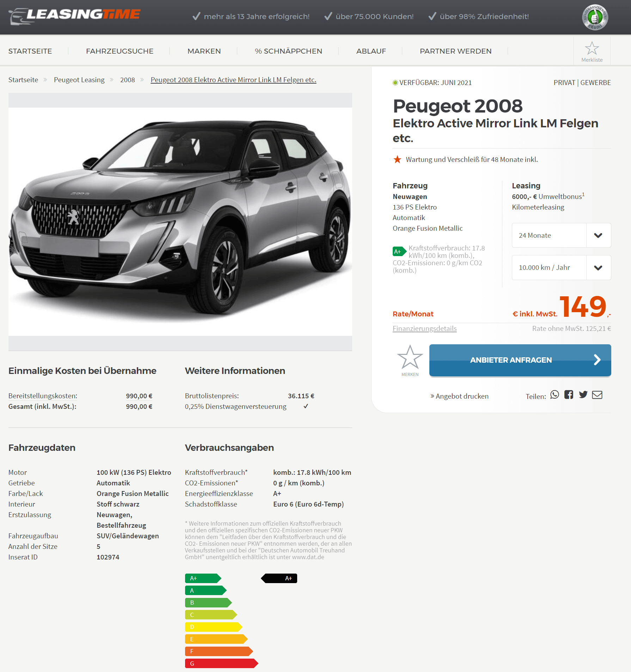The height and width of the screenshot is (672, 631).
Task: Click the green A efficiency bar
Action: coord(206,591)
